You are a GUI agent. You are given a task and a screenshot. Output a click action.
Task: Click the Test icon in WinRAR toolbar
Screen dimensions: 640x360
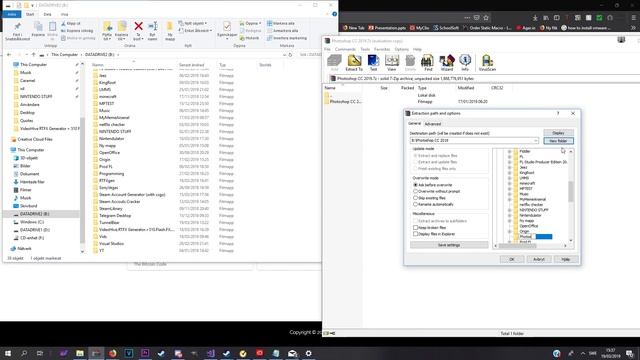click(373, 62)
